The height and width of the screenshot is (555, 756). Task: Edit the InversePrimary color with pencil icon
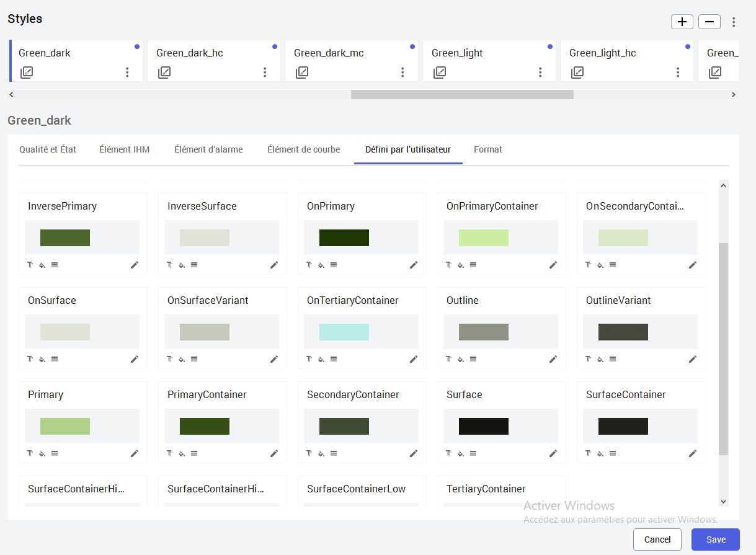pos(135,265)
